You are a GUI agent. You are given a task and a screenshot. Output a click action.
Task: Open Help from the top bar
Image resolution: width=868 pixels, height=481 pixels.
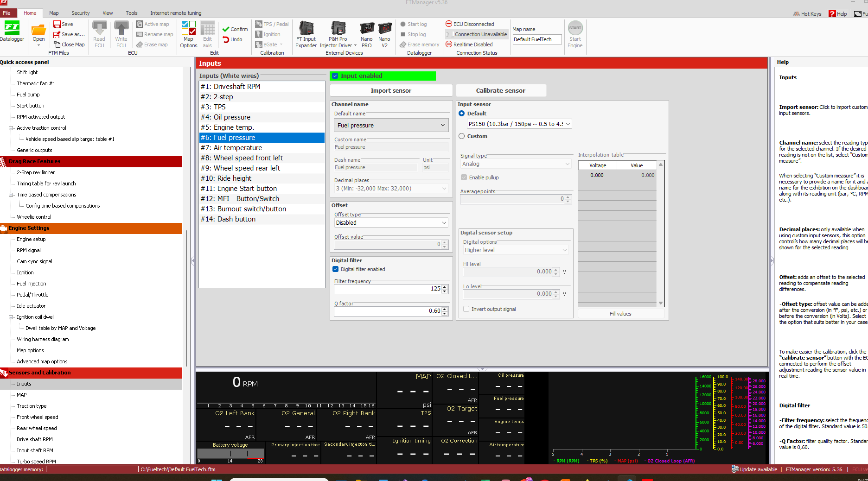pyautogui.click(x=838, y=14)
